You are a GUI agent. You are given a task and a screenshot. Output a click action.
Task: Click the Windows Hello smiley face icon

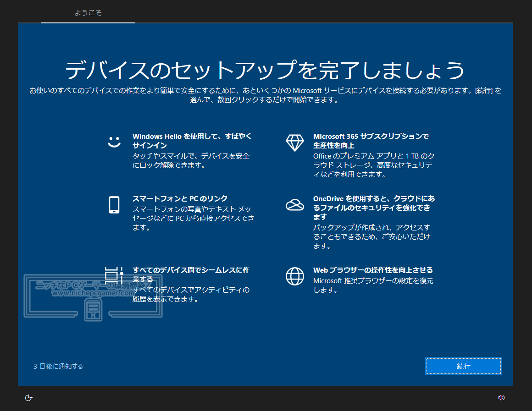[x=114, y=142]
